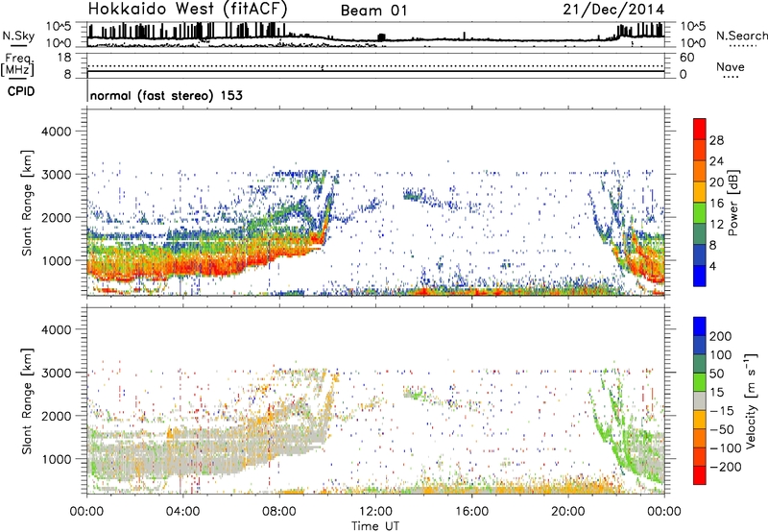This screenshot has width=768, height=532.
Task: Click the "Time UT" axis title
Action: 375,525
